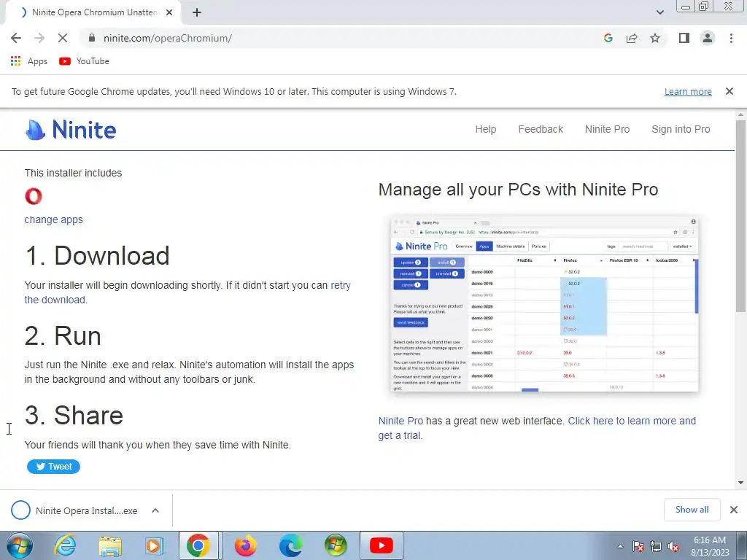The width and height of the screenshot is (747, 560).
Task: Click the muted volume tray icon
Action: tap(673, 546)
